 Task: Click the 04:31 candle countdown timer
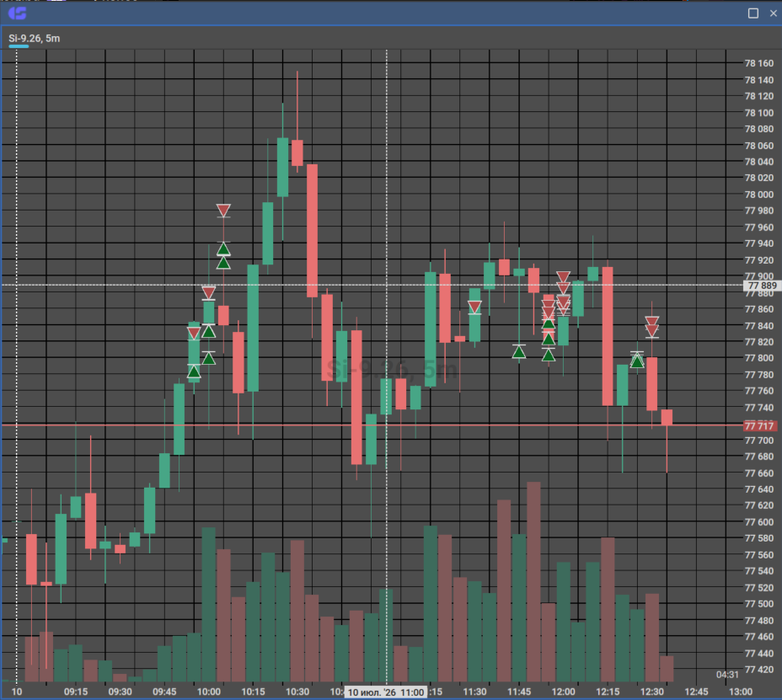point(727,675)
